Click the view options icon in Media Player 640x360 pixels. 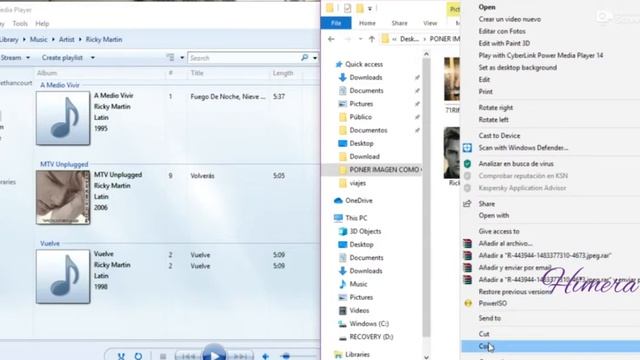coord(170,58)
